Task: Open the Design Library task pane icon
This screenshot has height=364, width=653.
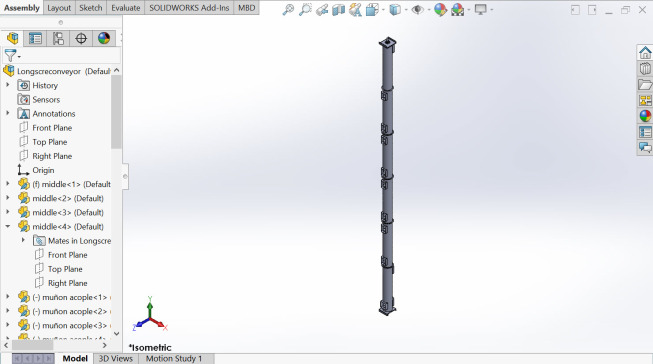Action: click(x=645, y=68)
